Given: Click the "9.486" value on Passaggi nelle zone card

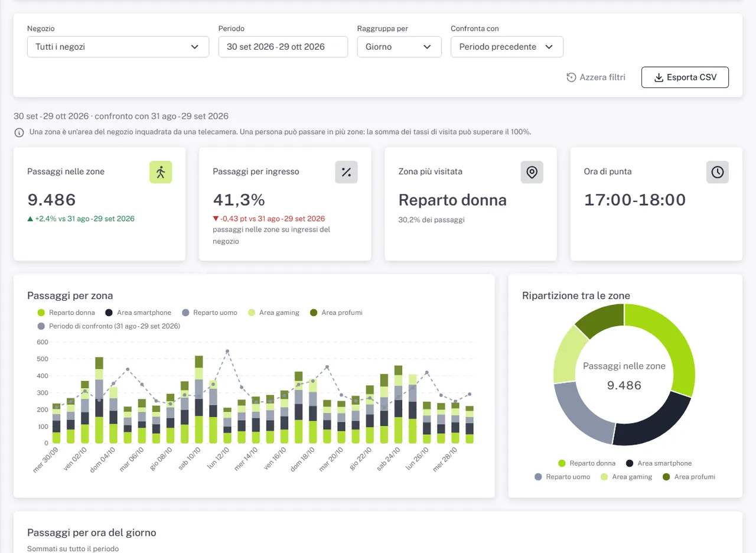Looking at the screenshot, I should click(x=51, y=200).
